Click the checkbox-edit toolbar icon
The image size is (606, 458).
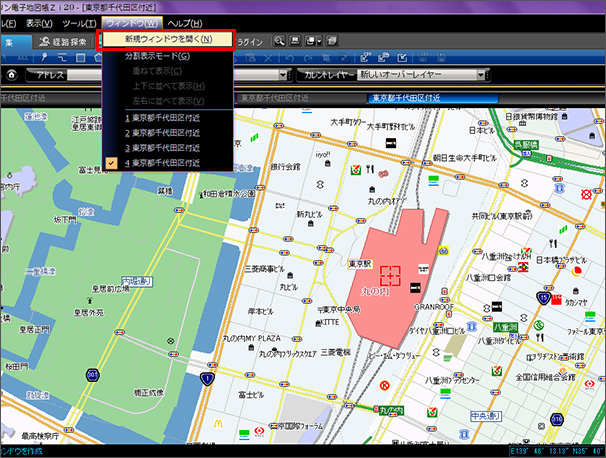(x=402, y=58)
